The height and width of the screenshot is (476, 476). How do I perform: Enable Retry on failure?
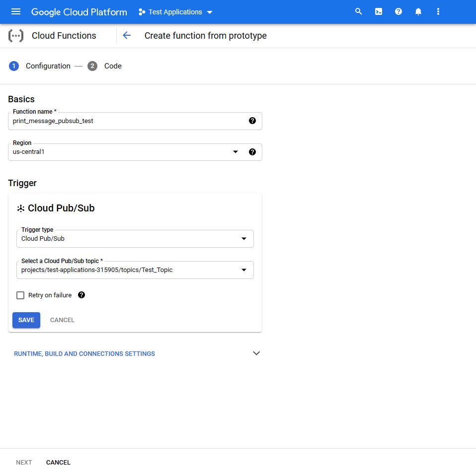[20, 295]
